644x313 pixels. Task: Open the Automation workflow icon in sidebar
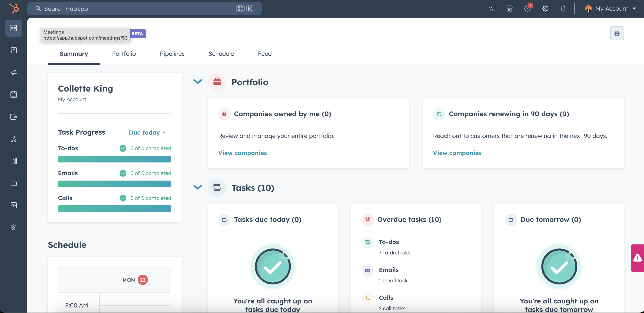(x=14, y=139)
